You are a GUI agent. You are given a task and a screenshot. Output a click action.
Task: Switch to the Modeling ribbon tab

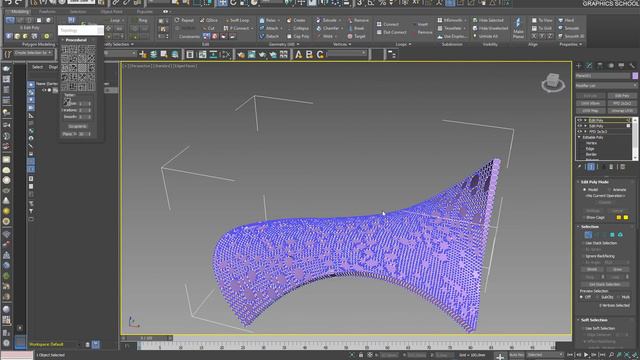20,11
